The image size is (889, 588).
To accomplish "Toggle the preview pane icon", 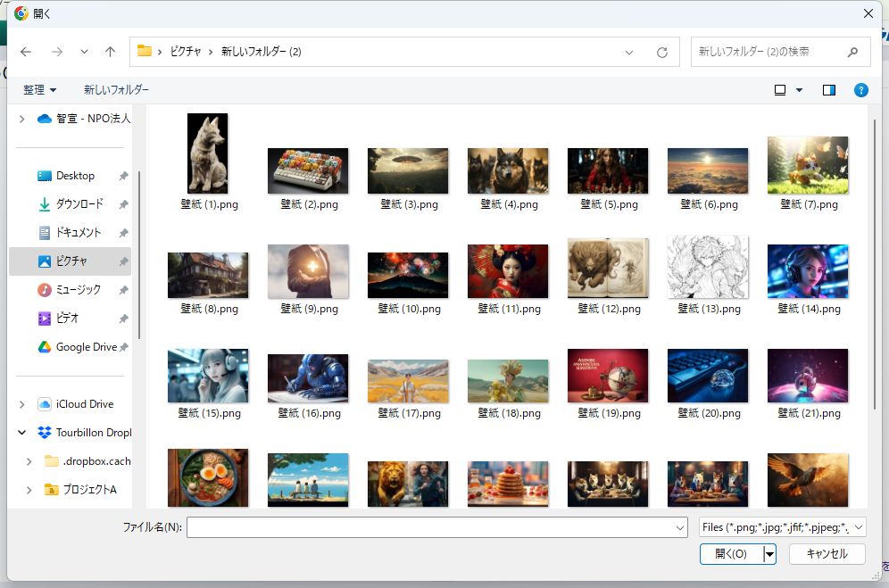I will pos(829,90).
